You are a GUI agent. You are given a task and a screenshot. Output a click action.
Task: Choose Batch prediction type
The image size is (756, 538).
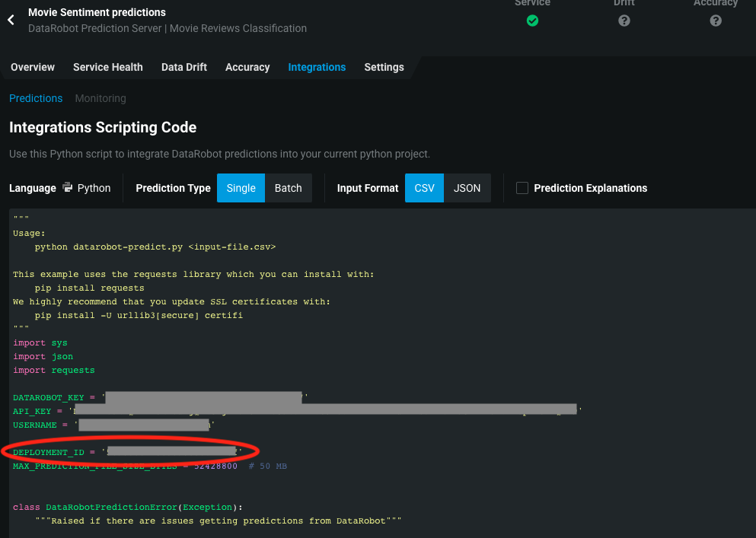point(289,188)
